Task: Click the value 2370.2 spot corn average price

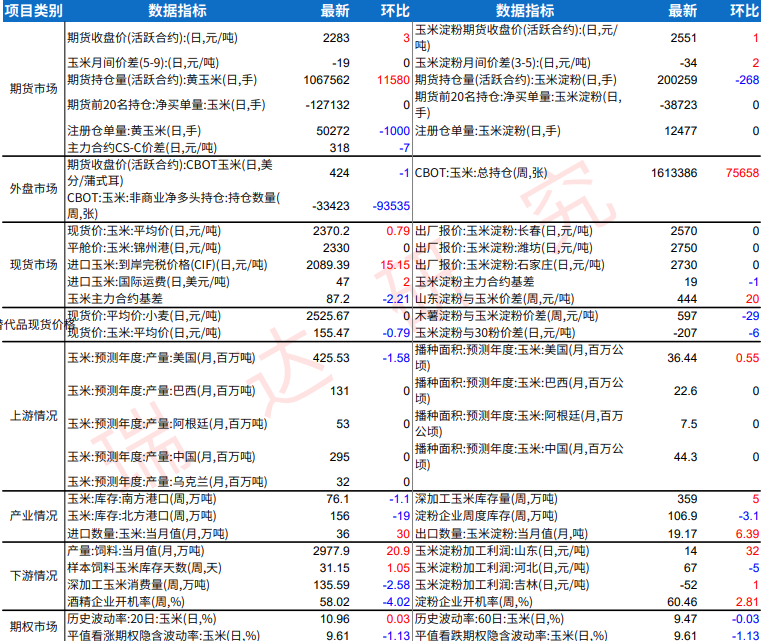Action: point(331,231)
